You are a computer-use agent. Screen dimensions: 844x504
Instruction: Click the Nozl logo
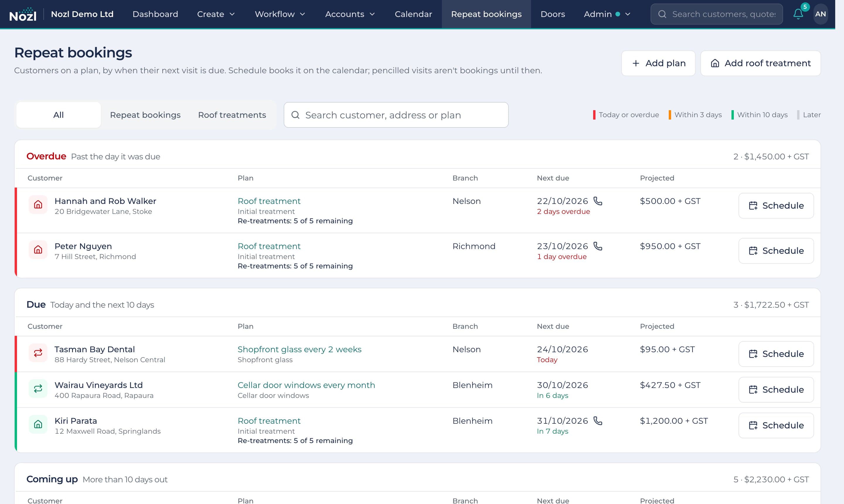coord(23,14)
